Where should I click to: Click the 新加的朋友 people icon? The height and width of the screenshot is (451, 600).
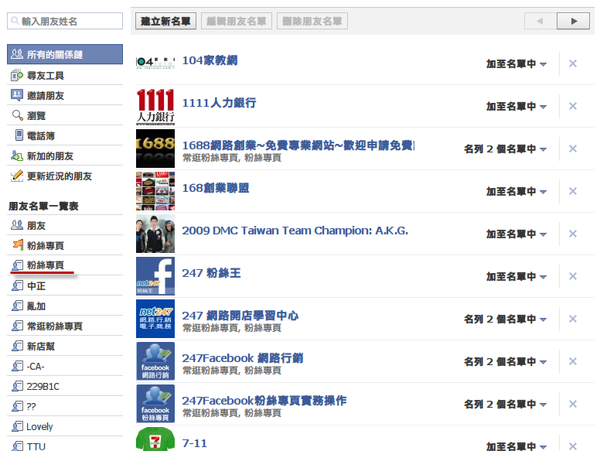(17, 156)
